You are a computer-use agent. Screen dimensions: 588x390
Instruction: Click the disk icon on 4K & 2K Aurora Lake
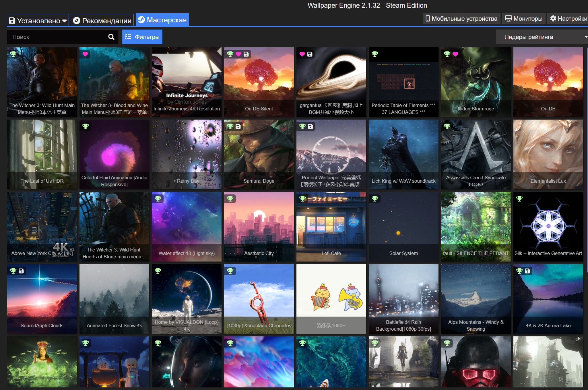tap(527, 271)
